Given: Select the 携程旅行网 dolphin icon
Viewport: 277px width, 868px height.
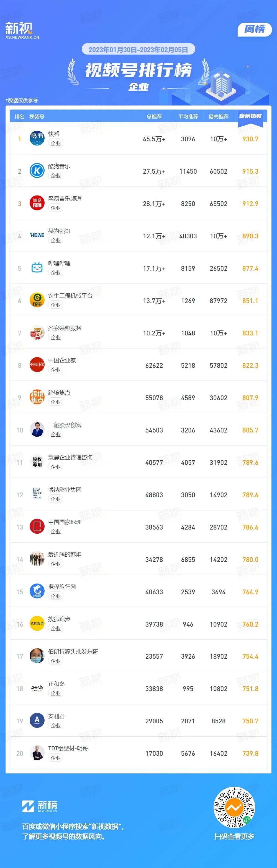Looking at the screenshot, I should pyautogui.click(x=37, y=591).
